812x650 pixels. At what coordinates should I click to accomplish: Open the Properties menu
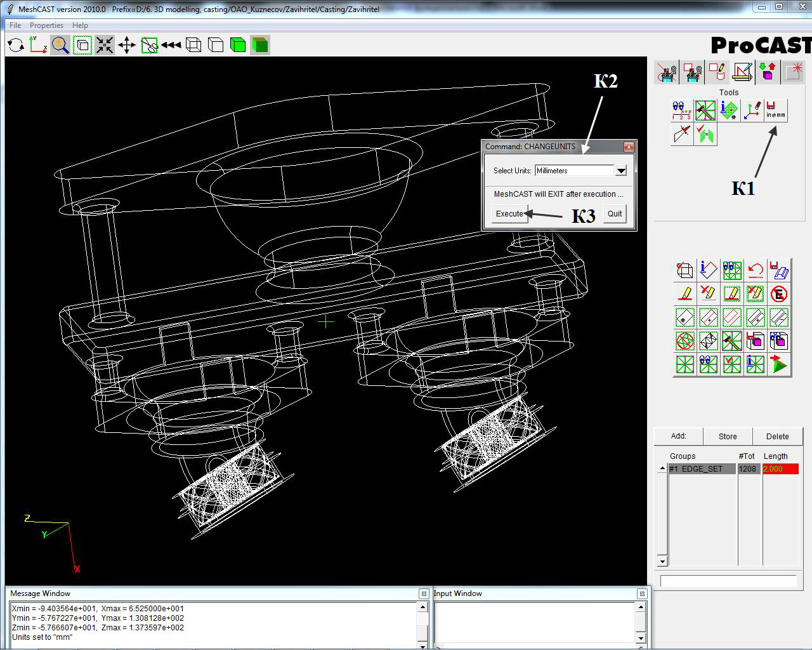point(46,25)
